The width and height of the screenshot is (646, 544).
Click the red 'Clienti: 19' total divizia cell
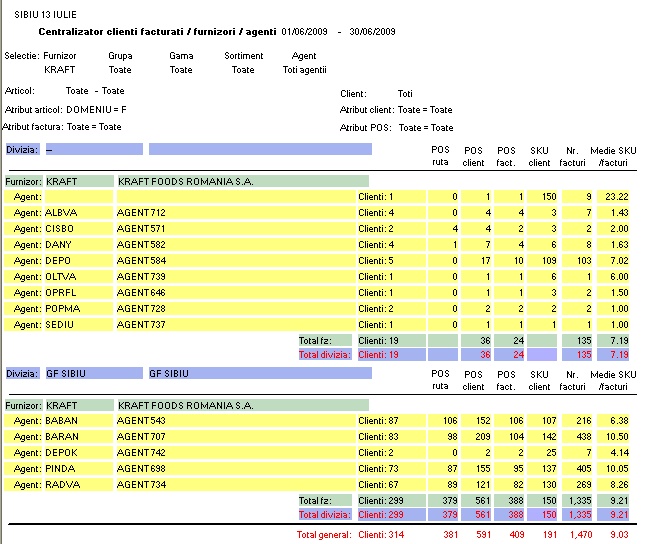[x=391, y=354]
